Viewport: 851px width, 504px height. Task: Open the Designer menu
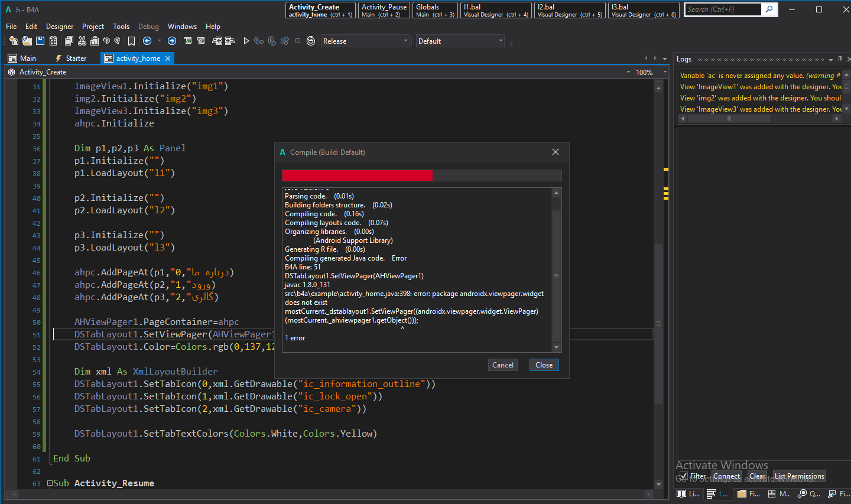60,27
